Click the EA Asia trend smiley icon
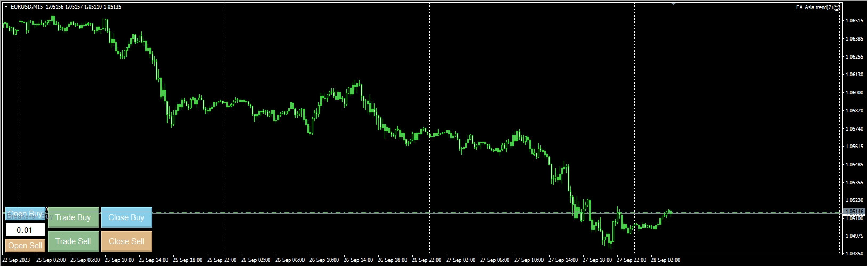The height and width of the screenshot is (267, 868). click(837, 7)
